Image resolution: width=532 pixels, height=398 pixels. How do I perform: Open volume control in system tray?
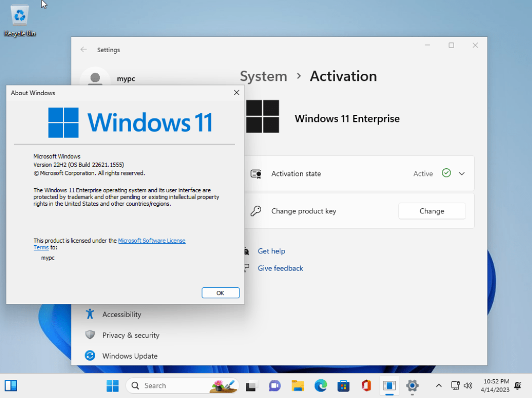[468, 386]
